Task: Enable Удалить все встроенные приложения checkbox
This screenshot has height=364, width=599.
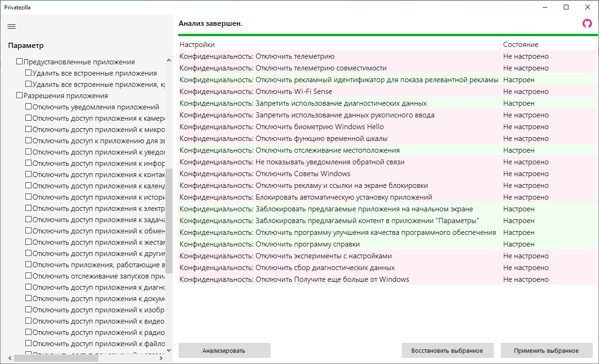Action: tap(29, 73)
